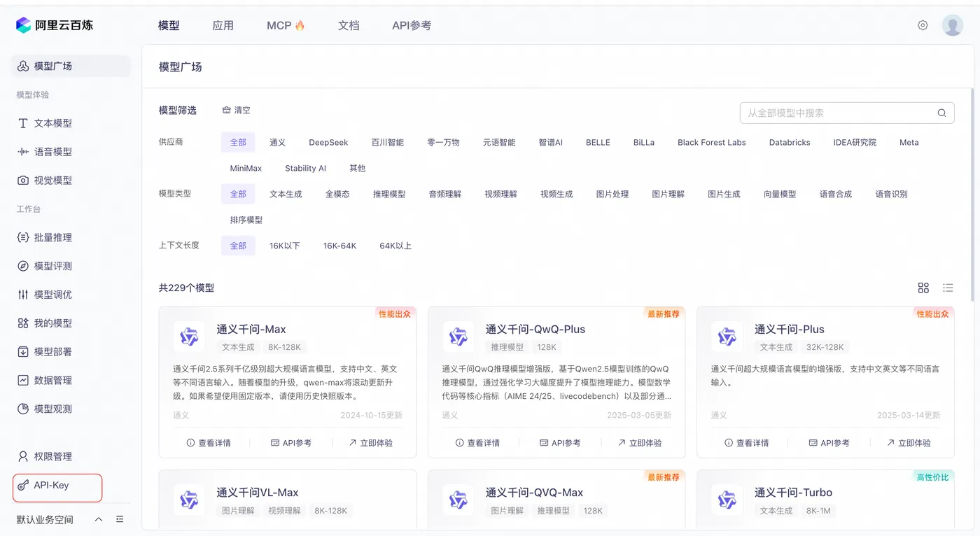Filter provider by Stability AI

tap(305, 168)
